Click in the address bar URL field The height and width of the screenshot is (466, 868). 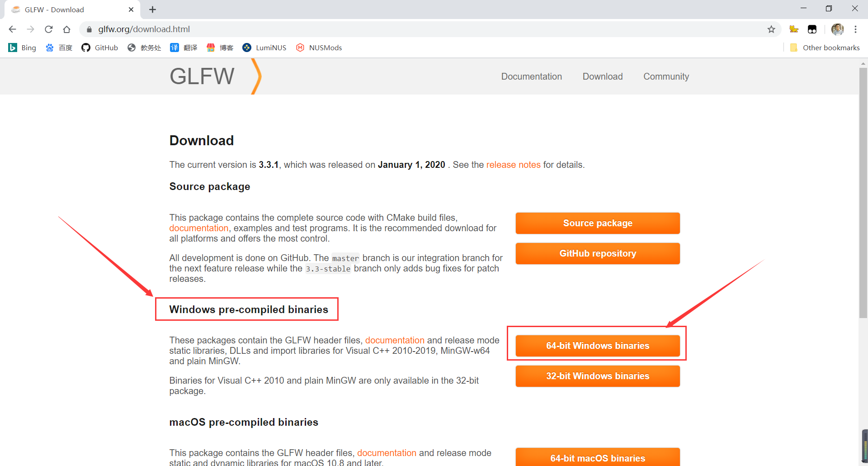tap(425, 29)
